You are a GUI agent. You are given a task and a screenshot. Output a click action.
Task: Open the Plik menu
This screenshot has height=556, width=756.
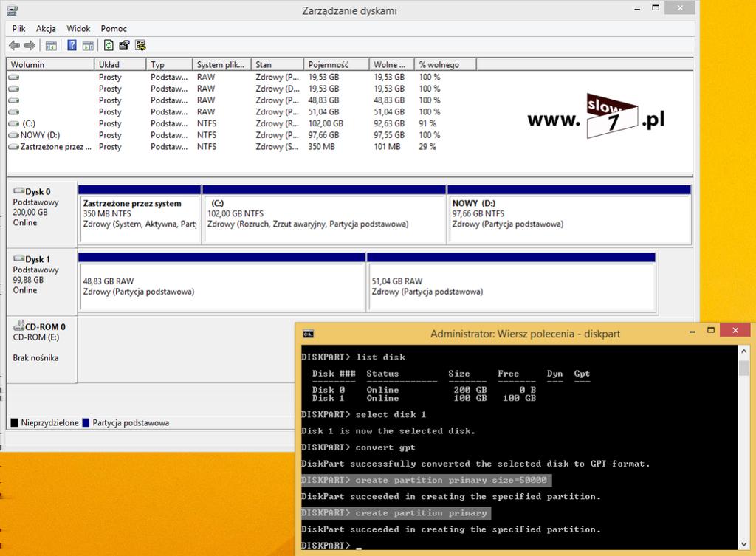(x=18, y=29)
